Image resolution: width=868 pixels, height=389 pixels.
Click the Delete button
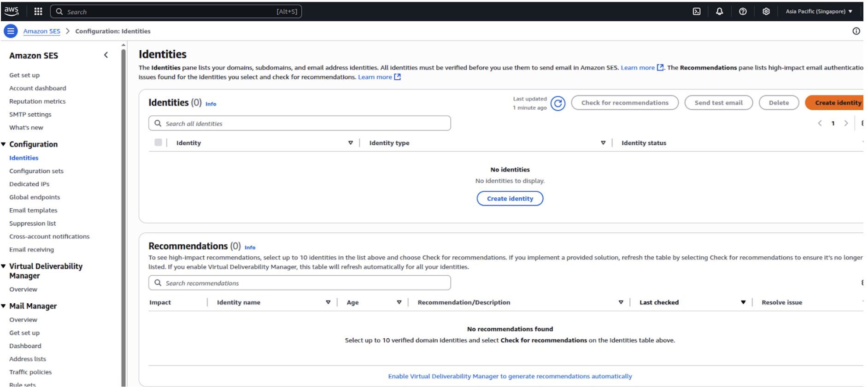(779, 103)
